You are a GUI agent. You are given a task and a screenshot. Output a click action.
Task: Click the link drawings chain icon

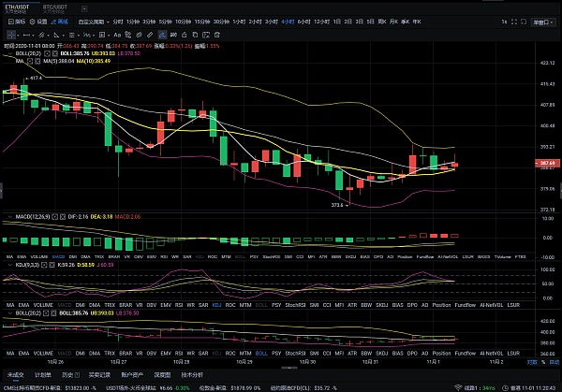click(139, 35)
